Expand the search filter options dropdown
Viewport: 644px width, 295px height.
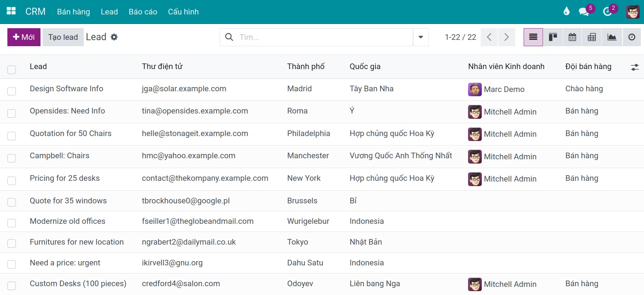click(x=421, y=37)
